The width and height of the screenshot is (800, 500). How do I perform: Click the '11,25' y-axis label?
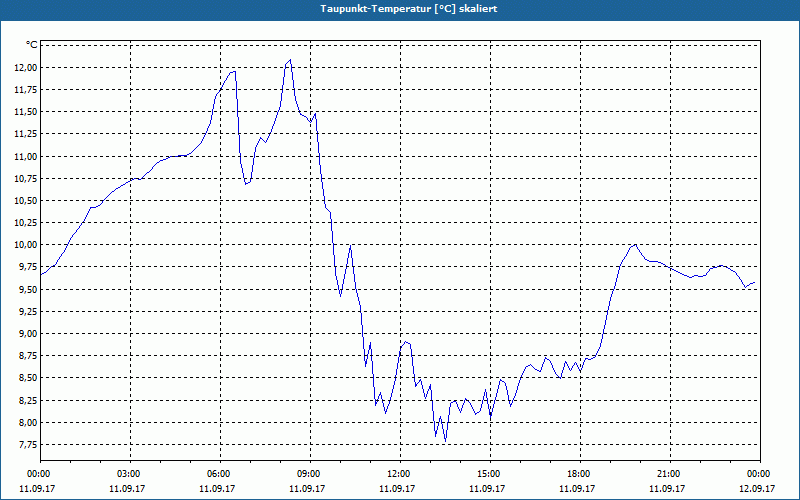[27, 134]
